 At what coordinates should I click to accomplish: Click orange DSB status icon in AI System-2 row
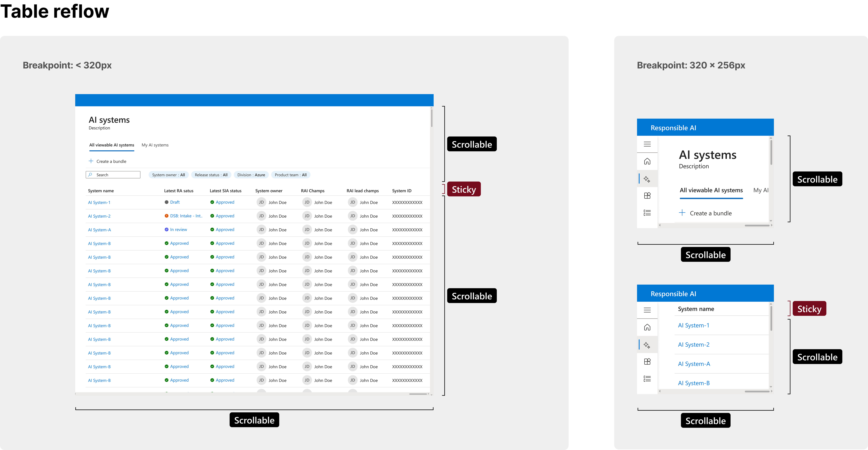click(x=166, y=216)
